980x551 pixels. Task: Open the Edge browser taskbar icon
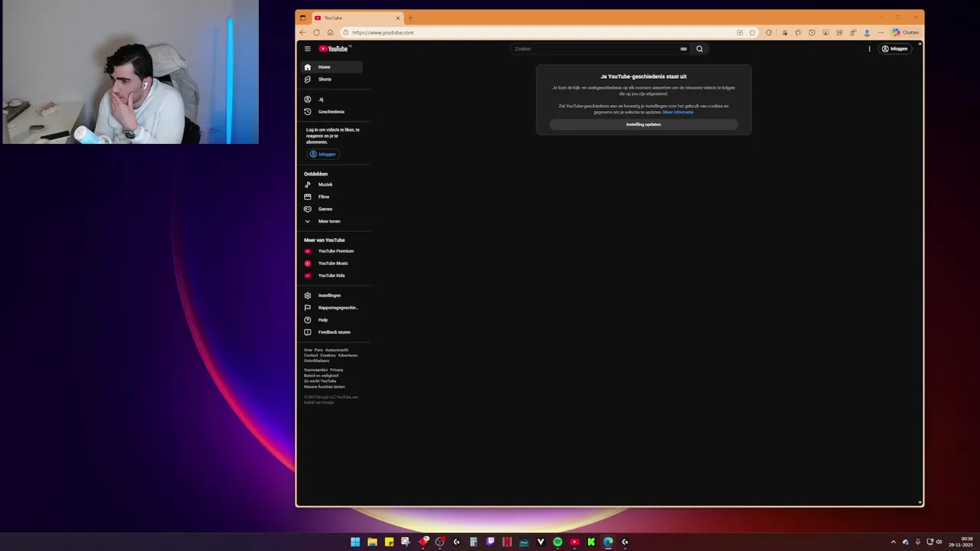coord(608,542)
